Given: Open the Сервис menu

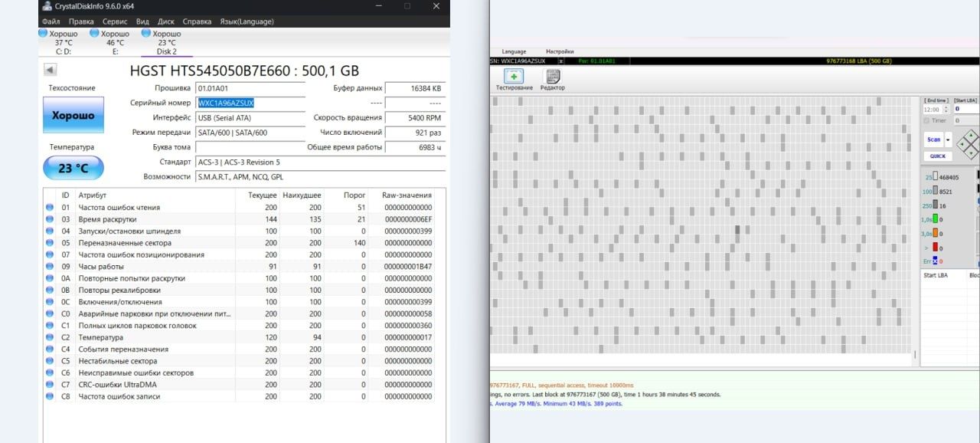Looking at the screenshot, I should pyautogui.click(x=115, y=21).
